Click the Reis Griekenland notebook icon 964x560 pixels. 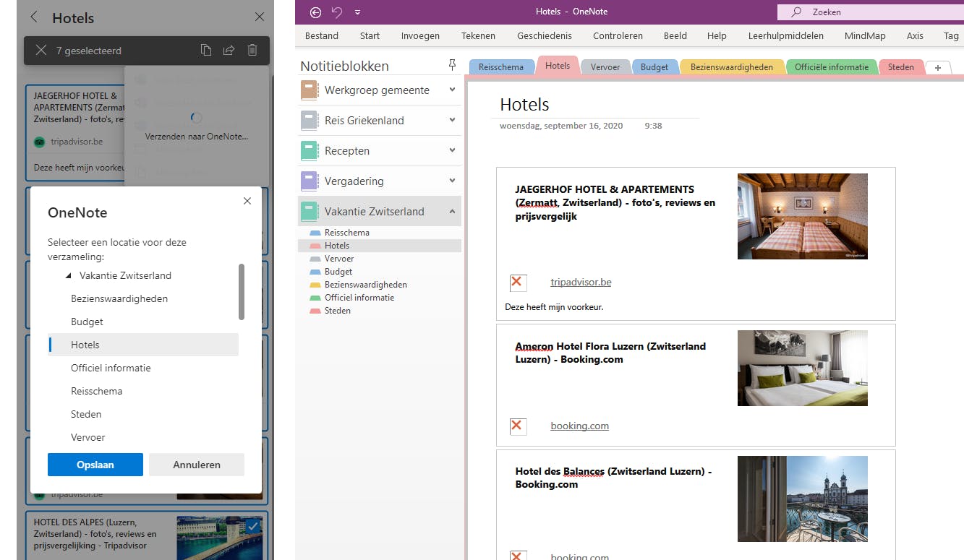(310, 121)
